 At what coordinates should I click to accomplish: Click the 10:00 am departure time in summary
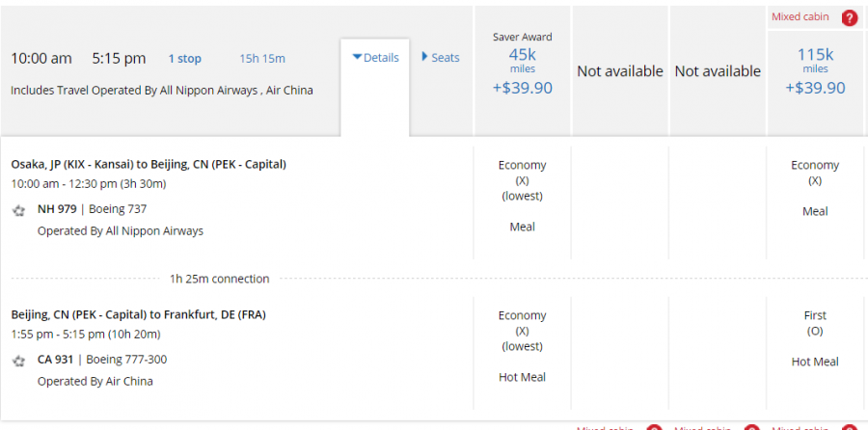41,59
